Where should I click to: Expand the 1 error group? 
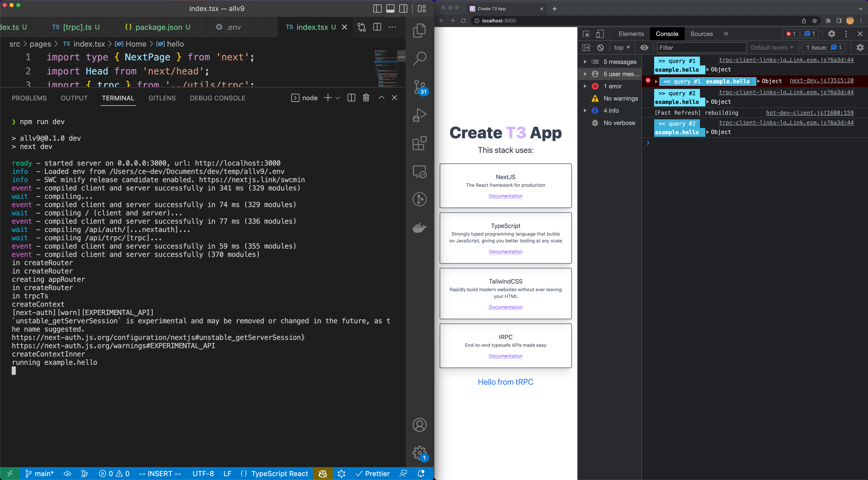585,86
